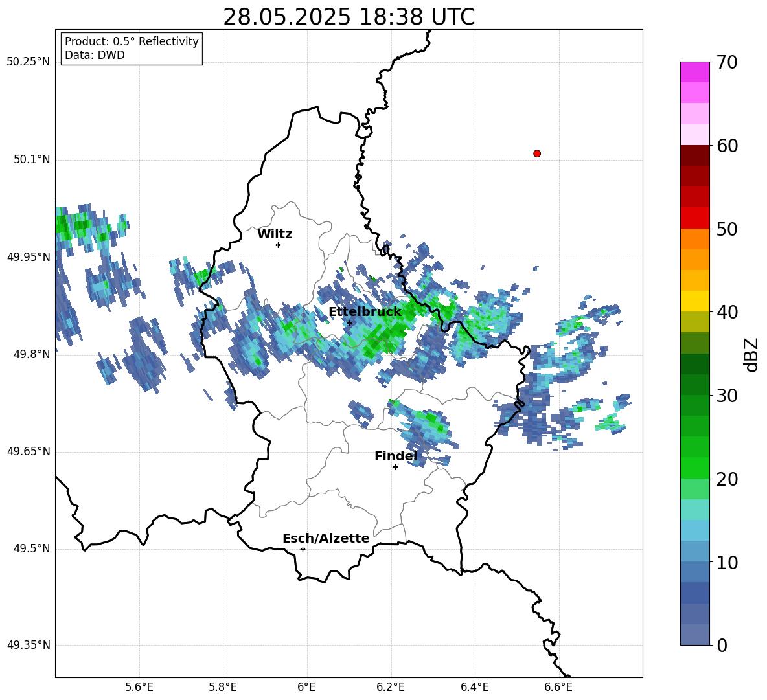Click the 'Data: DWD' text
The image size is (767, 700).
pos(95,55)
